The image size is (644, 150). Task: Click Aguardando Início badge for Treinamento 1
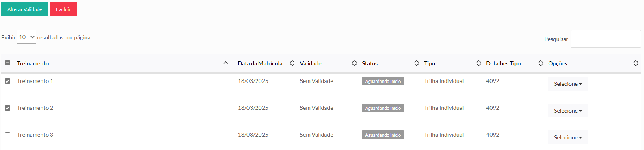point(383,81)
